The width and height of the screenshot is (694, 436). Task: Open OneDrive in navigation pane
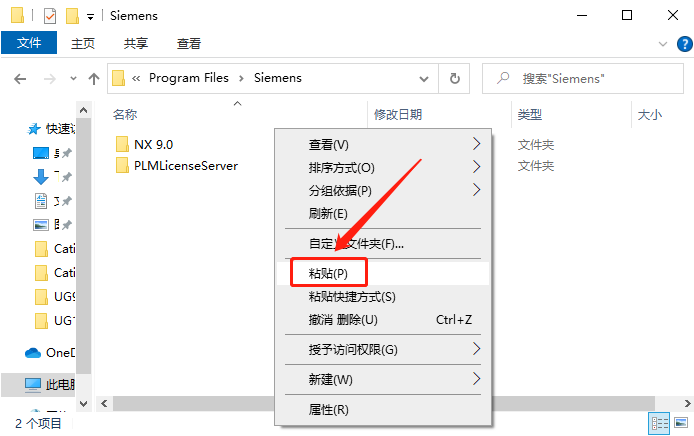pyautogui.click(x=50, y=353)
